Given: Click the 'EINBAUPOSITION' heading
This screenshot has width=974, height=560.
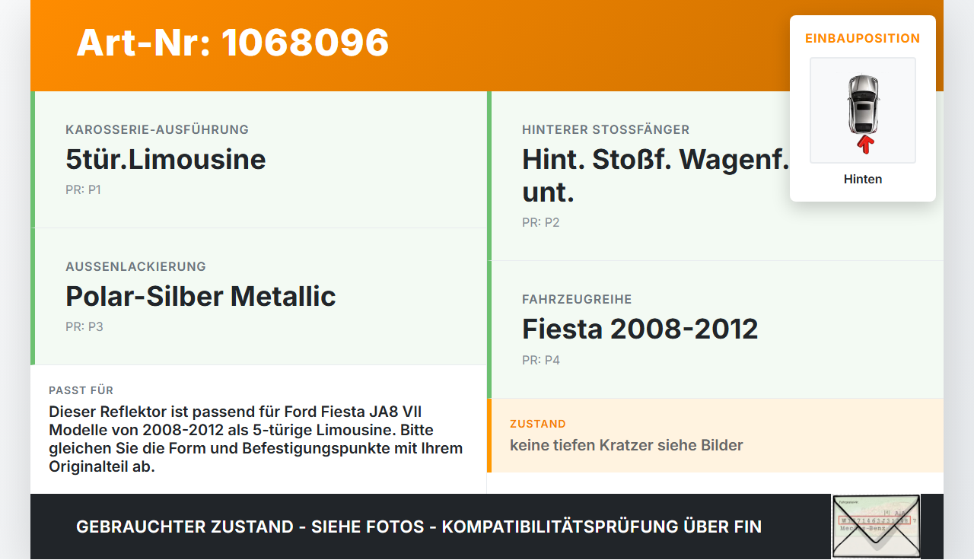Looking at the screenshot, I should pyautogui.click(x=863, y=38).
